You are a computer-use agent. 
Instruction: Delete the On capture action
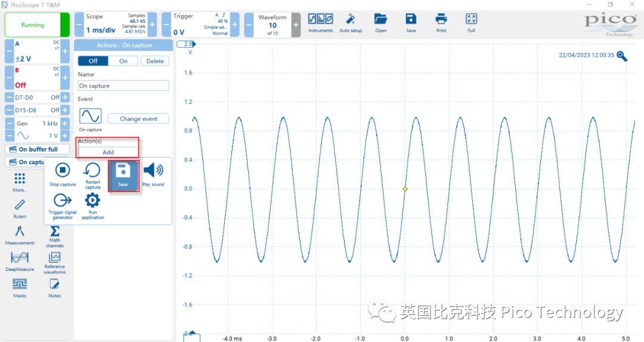coord(155,61)
